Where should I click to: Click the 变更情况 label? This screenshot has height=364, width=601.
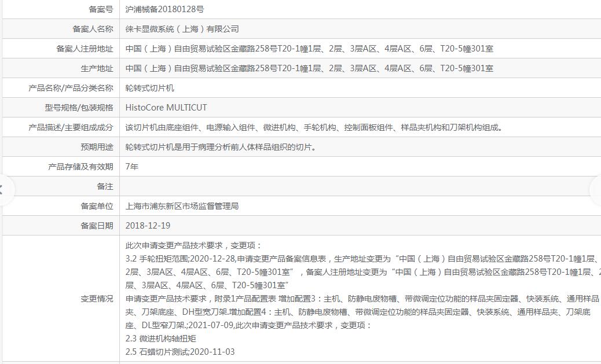(x=97, y=299)
